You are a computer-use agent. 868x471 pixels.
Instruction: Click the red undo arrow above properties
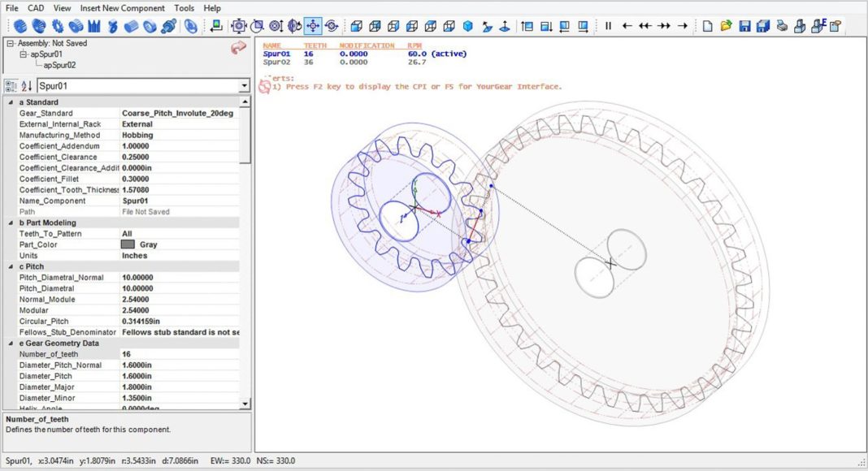click(238, 48)
